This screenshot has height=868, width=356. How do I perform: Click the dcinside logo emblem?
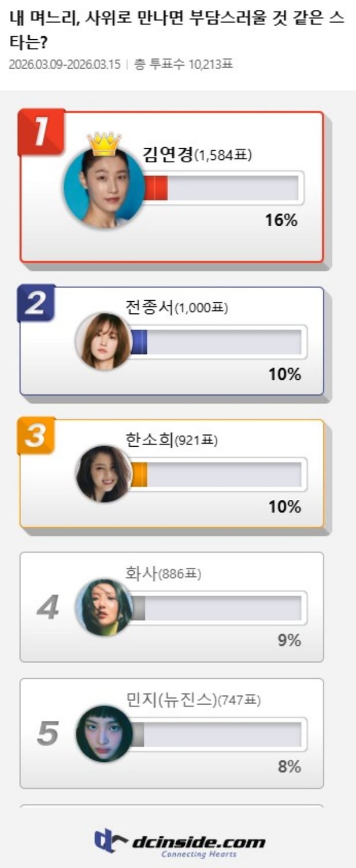coord(110,841)
